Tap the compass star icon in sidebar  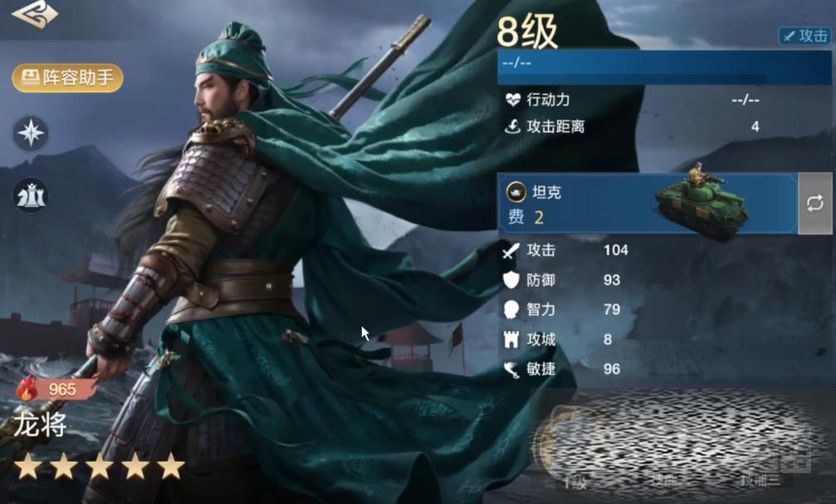pyautogui.click(x=31, y=134)
